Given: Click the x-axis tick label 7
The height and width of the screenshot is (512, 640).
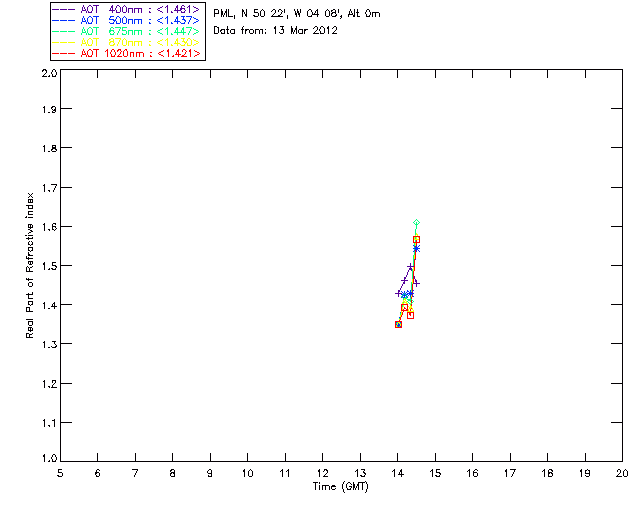Looking at the screenshot, I should point(135,473).
